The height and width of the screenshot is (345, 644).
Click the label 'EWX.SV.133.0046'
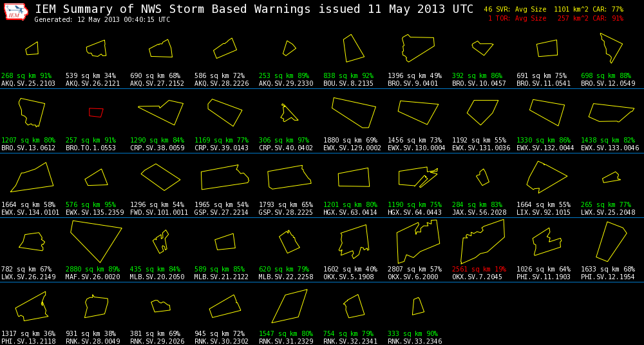[x=610, y=148]
